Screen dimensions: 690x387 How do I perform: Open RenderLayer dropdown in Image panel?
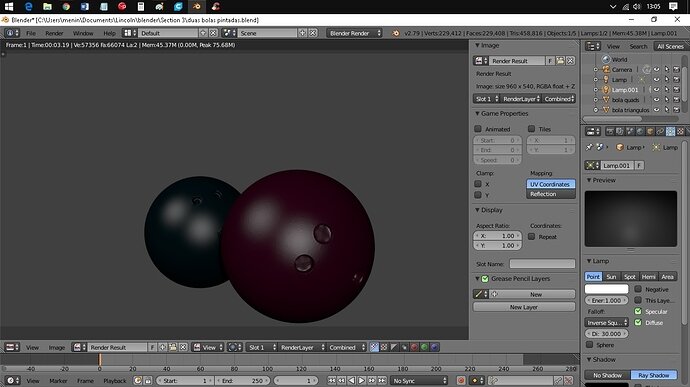[x=521, y=99]
